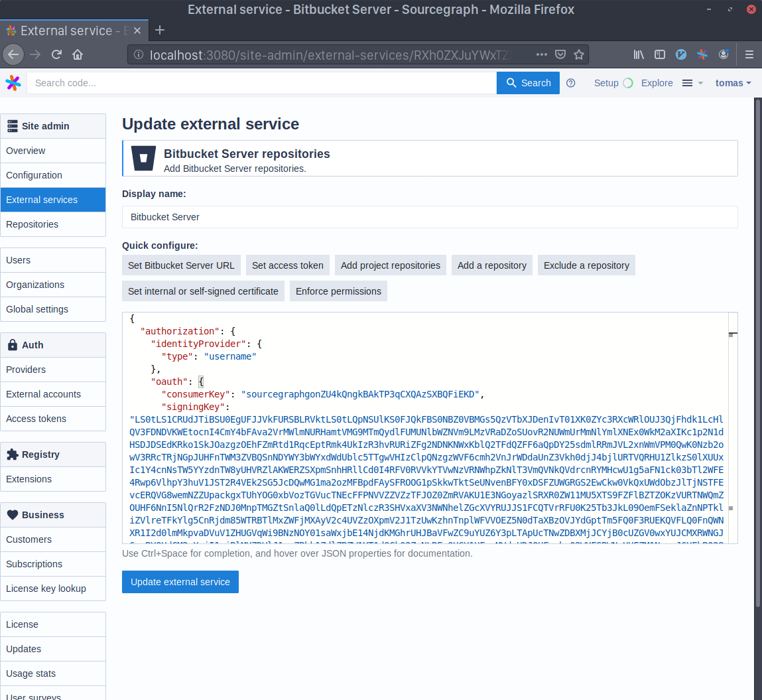
Task: Click Set access token button
Action: [288, 265]
